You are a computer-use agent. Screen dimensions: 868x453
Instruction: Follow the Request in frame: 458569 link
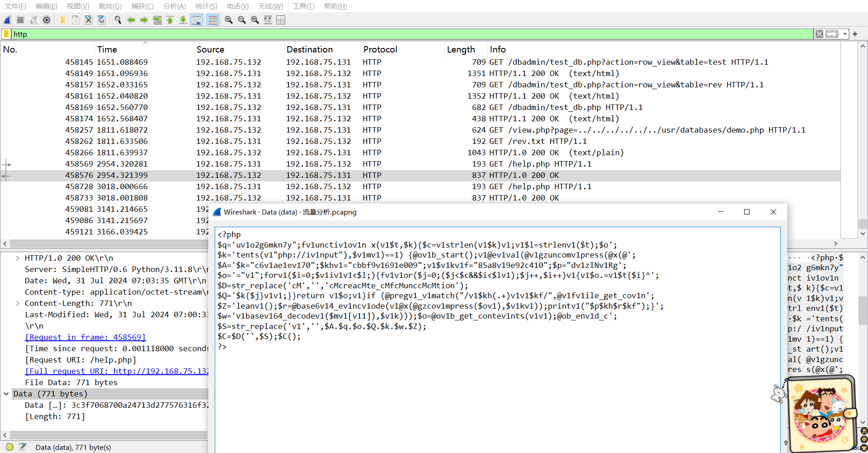[85, 337]
